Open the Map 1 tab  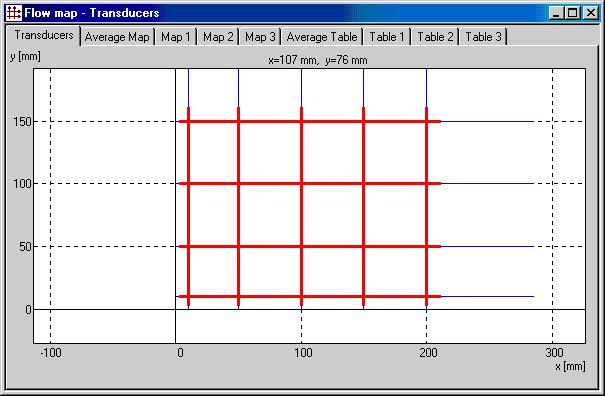tap(176, 37)
